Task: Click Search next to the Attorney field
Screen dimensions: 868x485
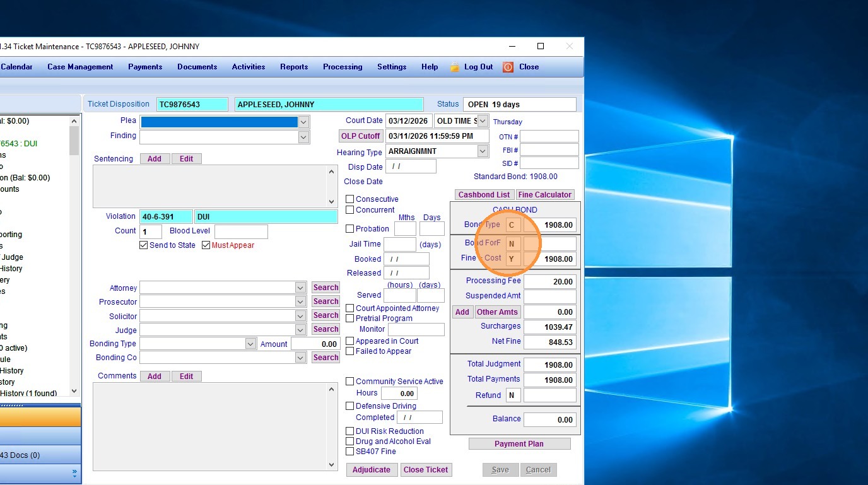Action: (325, 288)
